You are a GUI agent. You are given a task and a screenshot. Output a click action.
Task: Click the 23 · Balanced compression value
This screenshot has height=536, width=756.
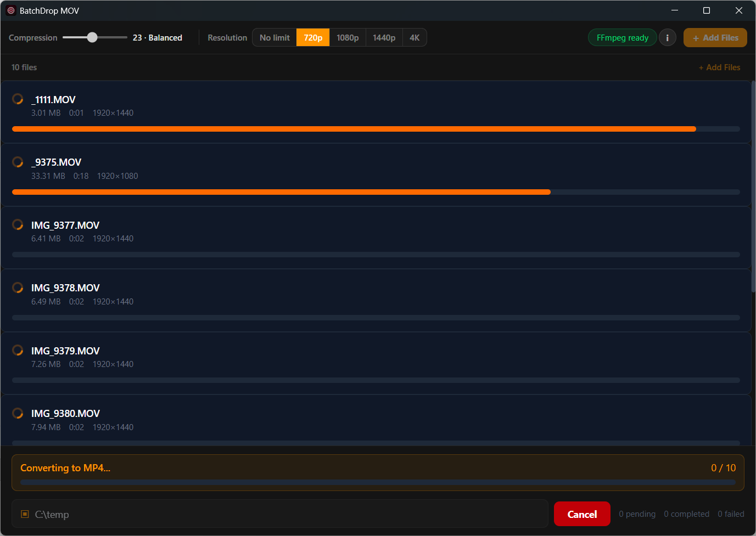point(158,38)
